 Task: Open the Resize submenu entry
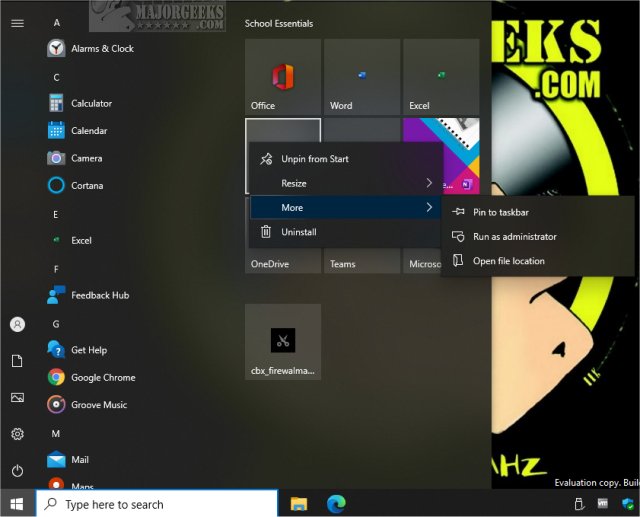click(x=346, y=183)
